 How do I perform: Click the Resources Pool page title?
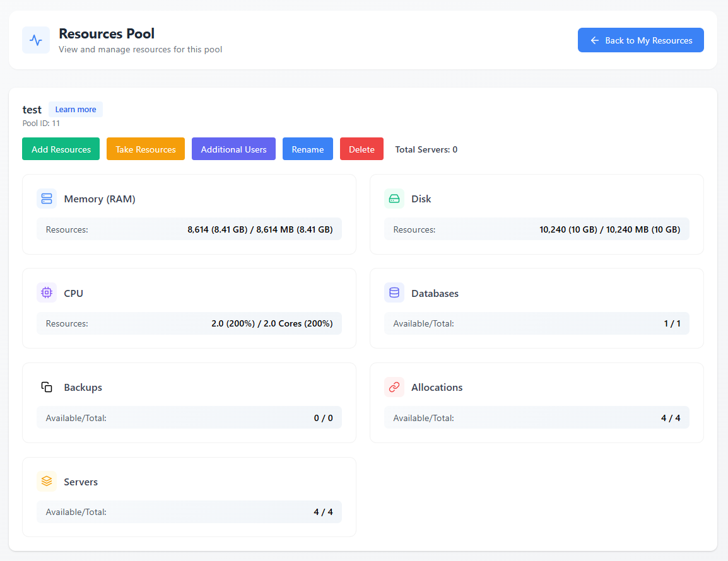coord(107,34)
